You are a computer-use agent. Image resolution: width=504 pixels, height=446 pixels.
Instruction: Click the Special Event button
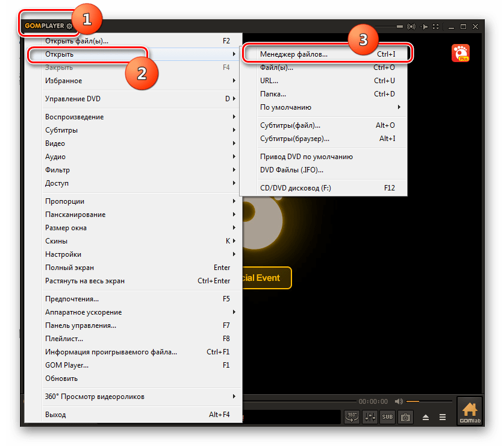pos(267,278)
